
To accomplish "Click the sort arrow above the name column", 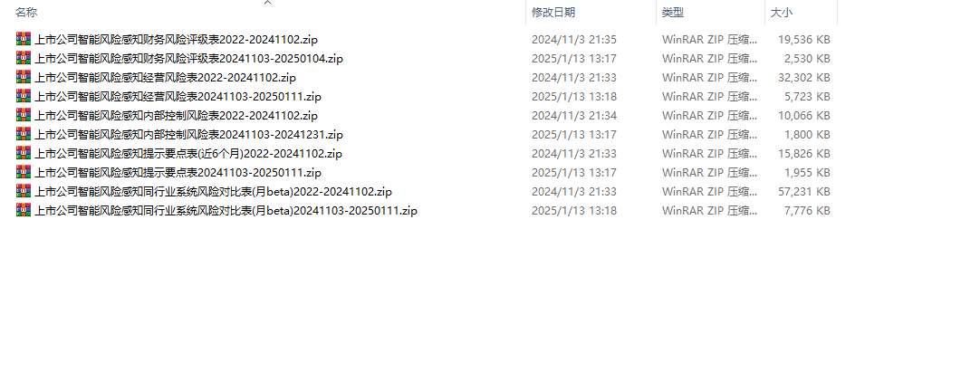I will [267, 3].
